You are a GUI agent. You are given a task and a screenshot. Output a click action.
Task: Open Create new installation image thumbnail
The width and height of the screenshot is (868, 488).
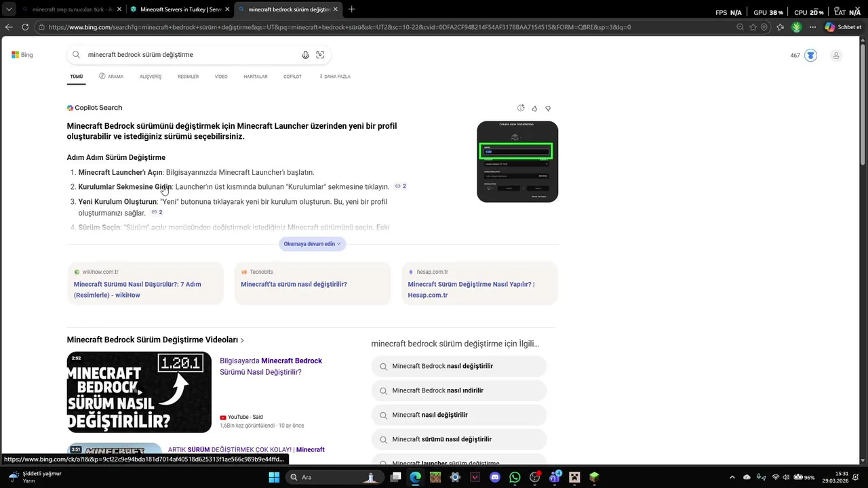point(517,161)
